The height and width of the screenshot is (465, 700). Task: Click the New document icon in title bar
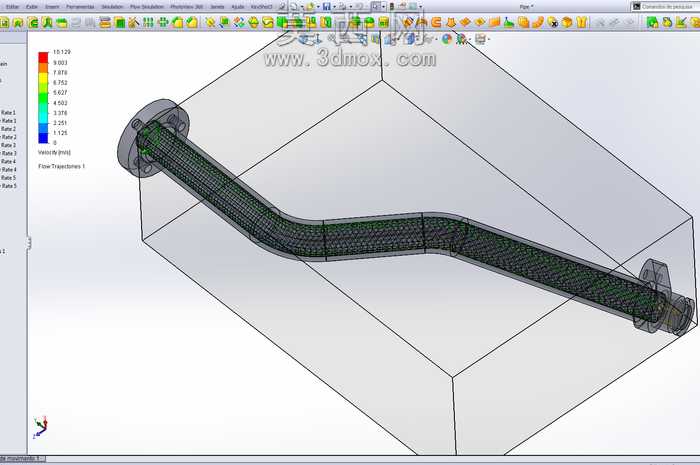(294, 7)
